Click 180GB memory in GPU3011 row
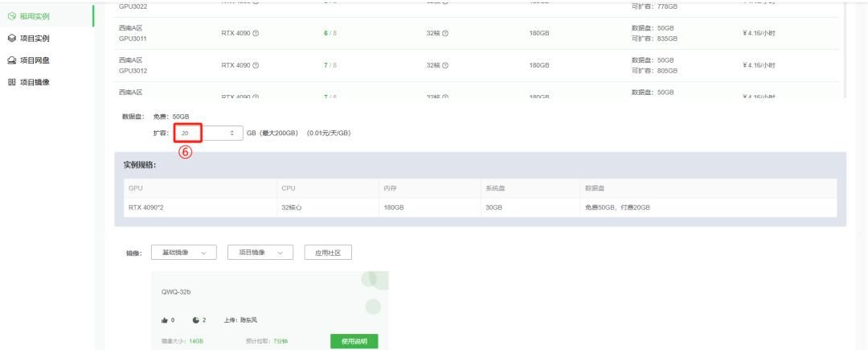 coord(538,33)
